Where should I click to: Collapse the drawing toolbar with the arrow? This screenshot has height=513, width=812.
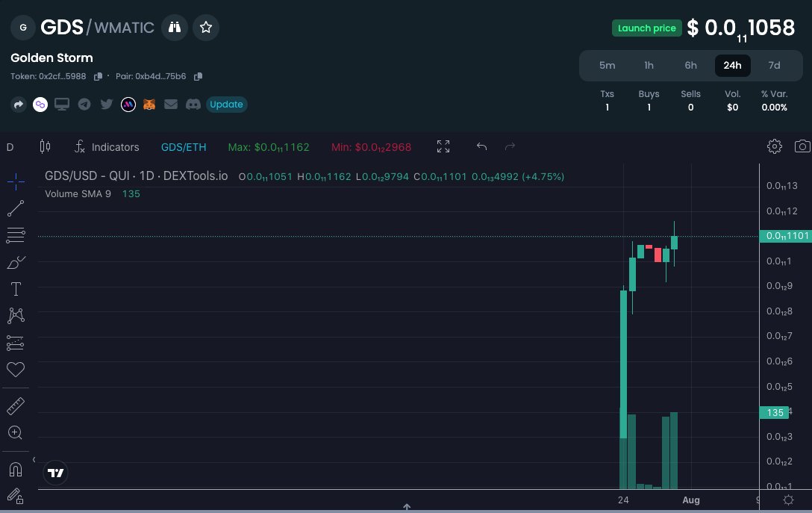tap(34, 460)
